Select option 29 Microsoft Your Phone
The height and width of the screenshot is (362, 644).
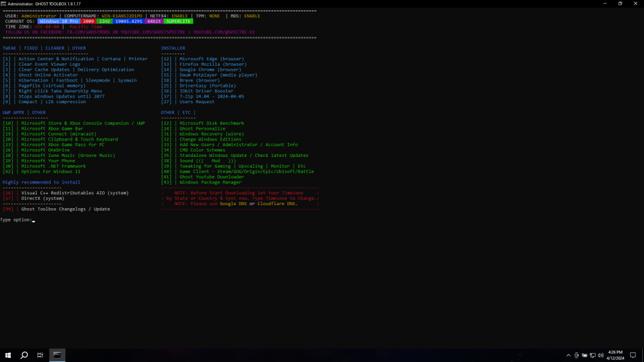(x=39, y=160)
